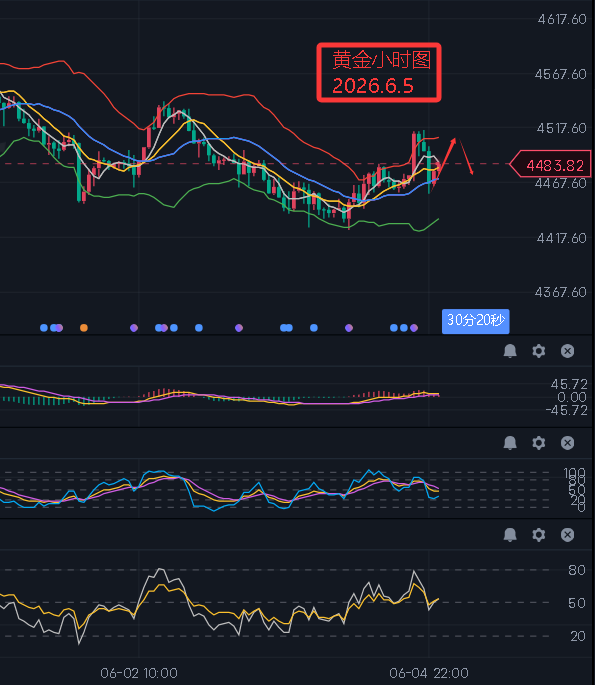Click the 06-04 22:00 time axis label
Image resolution: width=595 pixels, height=685 pixels.
click(x=429, y=673)
